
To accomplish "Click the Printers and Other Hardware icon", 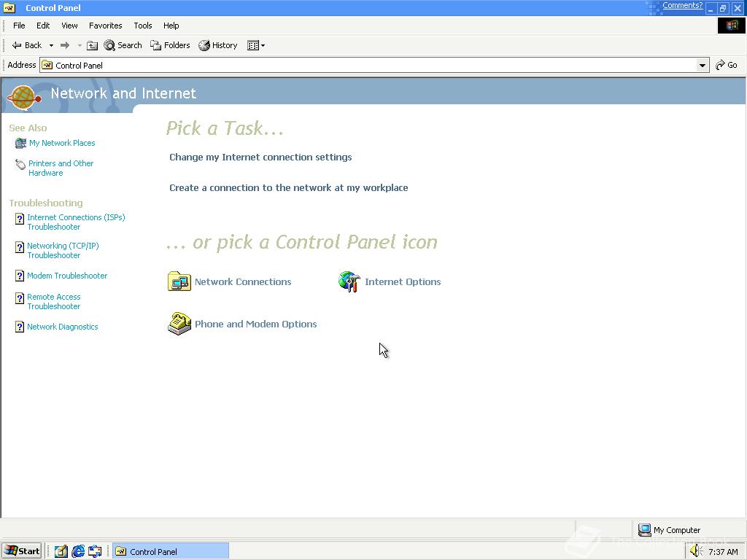I will point(20,164).
